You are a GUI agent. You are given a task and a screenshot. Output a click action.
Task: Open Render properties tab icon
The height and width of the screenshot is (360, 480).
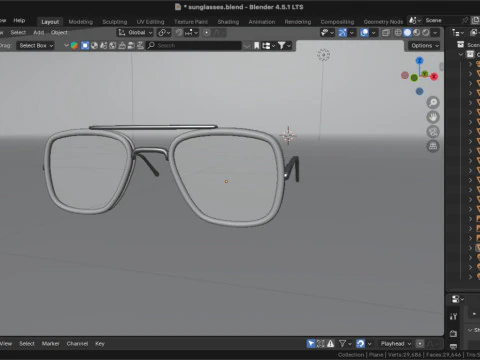pyautogui.click(x=453, y=334)
